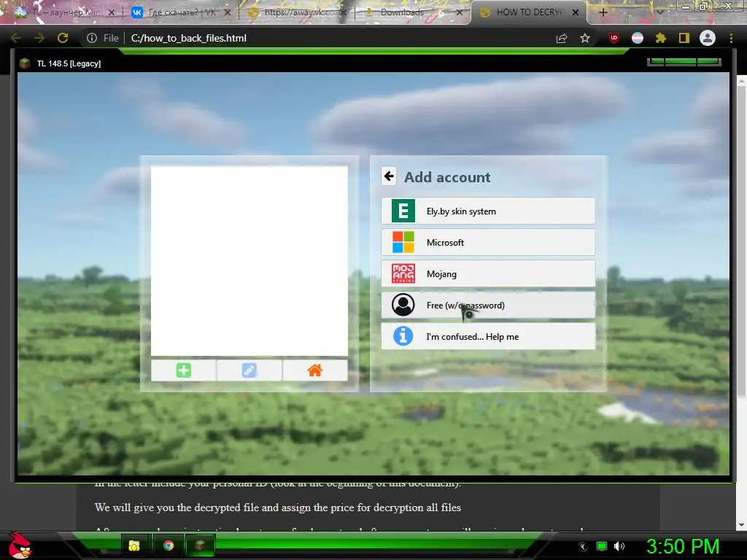The height and width of the screenshot is (560, 747).
Task: Select the HOW TO DECRYPT tab
Action: tap(529, 12)
